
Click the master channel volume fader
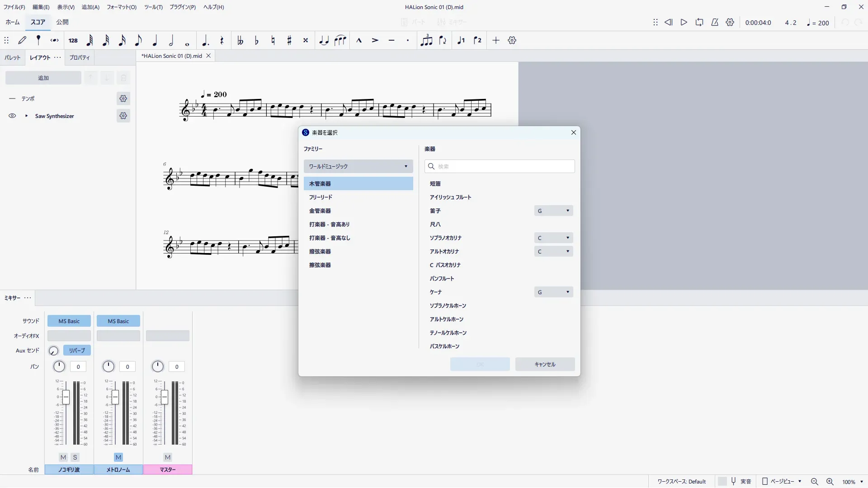[x=165, y=398]
